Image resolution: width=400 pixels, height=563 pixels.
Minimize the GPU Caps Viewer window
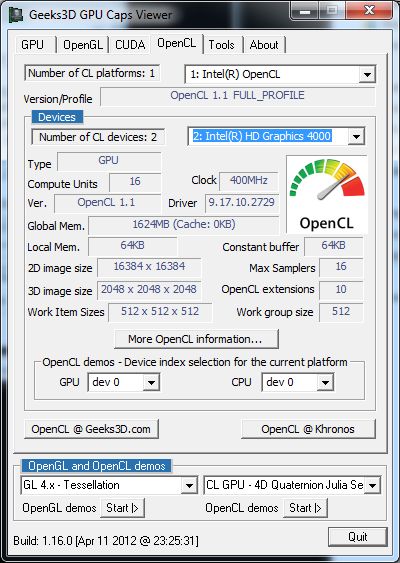point(305,11)
